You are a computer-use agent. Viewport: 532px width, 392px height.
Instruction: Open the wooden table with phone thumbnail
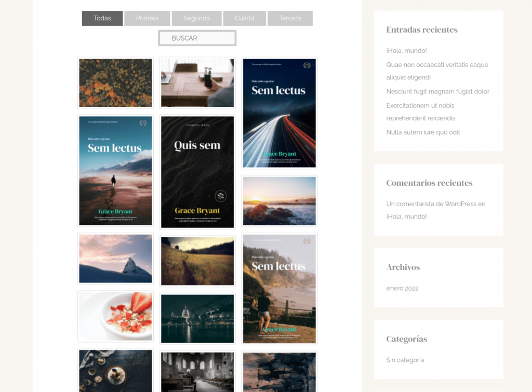tap(197, 83)
